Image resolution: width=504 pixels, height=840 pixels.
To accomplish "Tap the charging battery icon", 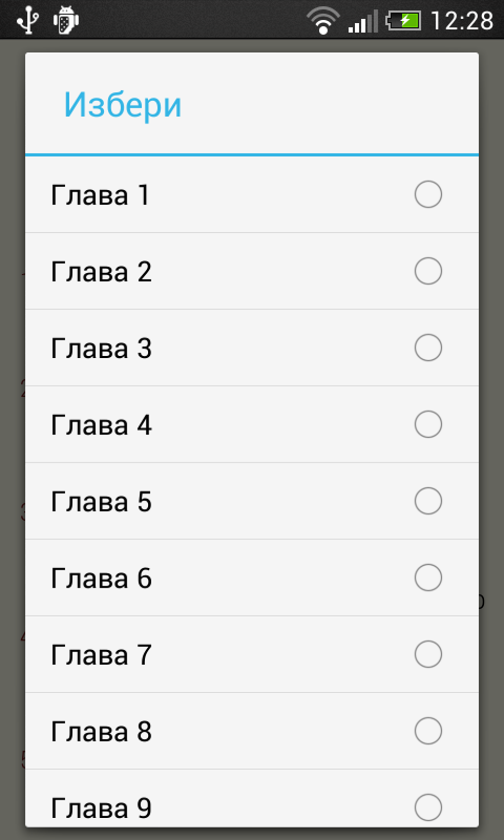I will click(x=403, y=21).
